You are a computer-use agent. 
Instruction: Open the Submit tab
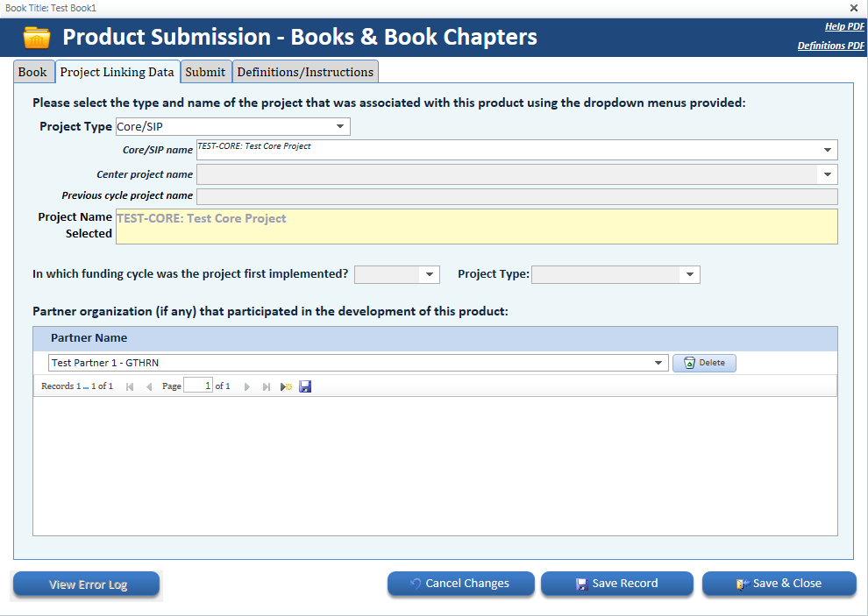(x=205, y=72)
